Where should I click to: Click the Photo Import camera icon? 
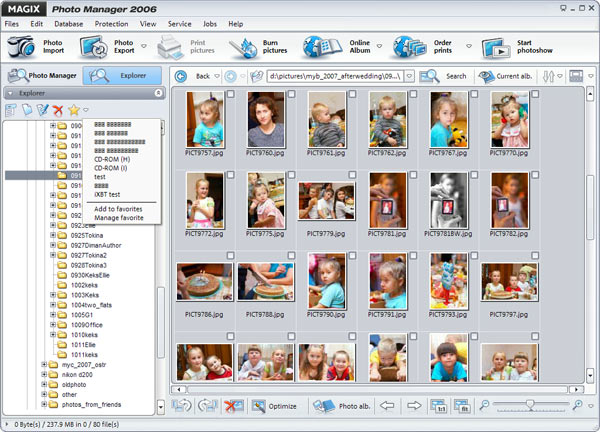pos(21,47)
